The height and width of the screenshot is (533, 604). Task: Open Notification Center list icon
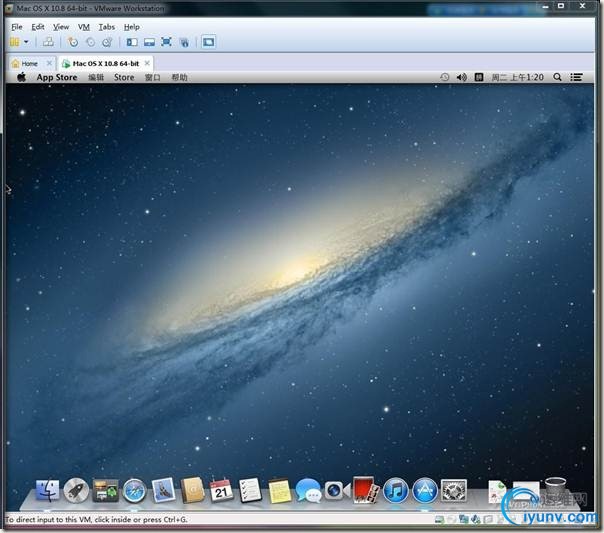pos(576,77)
